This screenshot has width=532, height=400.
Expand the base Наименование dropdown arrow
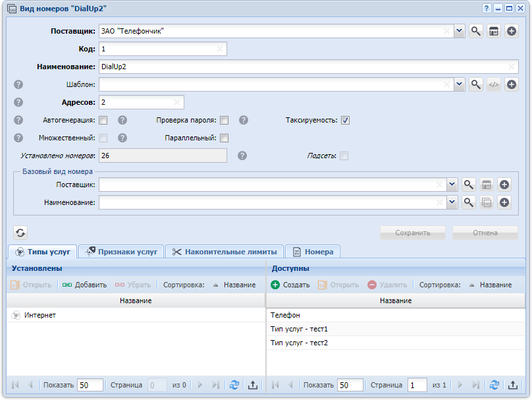tap(452, 202)
